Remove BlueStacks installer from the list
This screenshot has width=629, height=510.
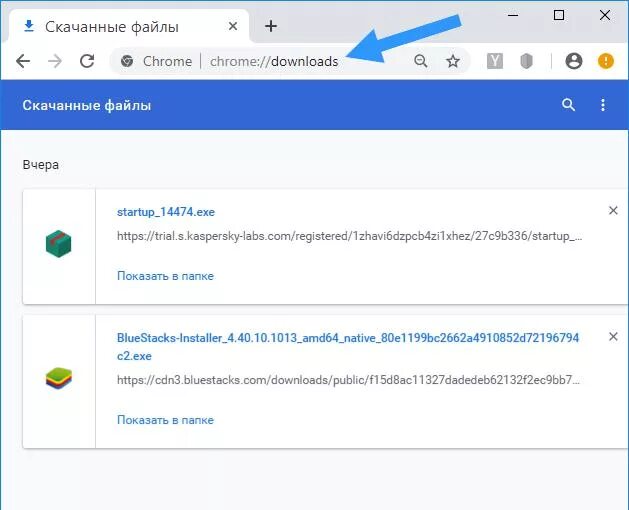click(613, 336)
